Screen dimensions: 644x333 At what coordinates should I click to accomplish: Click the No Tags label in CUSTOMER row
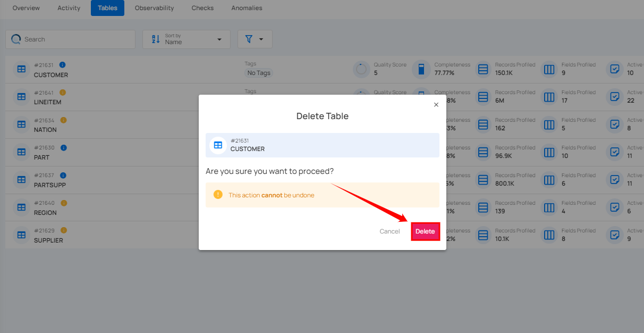259,73
